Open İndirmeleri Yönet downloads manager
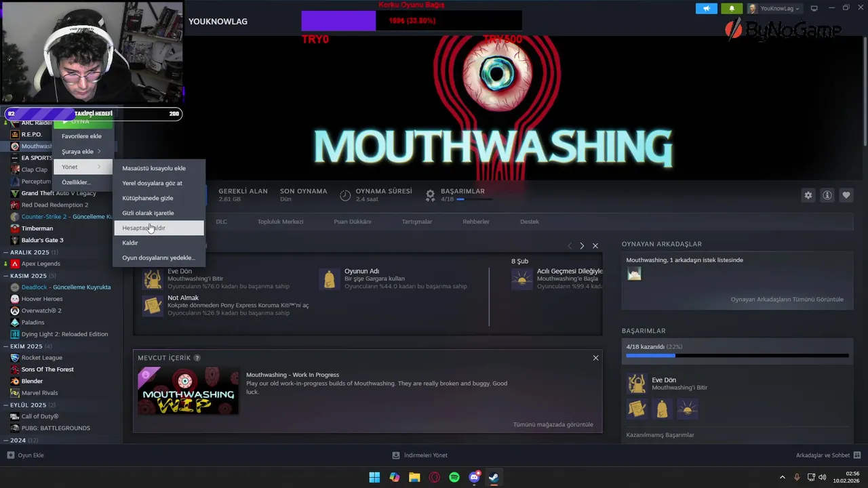 coord(420,455)
